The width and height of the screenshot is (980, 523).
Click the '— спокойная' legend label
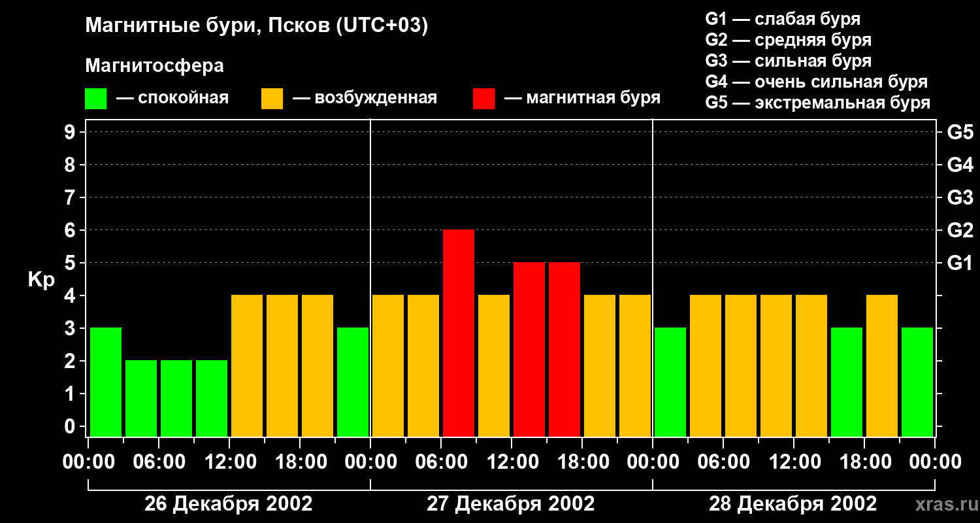point(172,98)
